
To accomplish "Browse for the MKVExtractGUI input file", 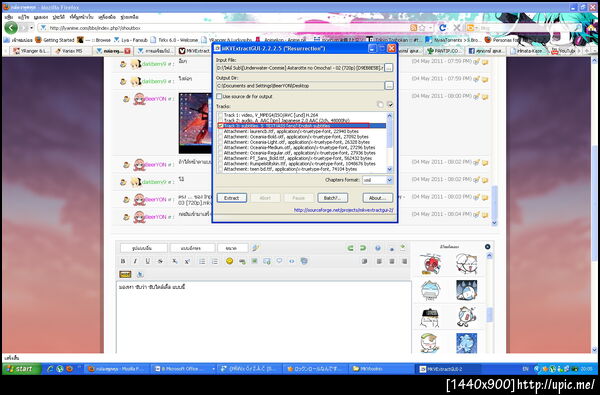I will coord(389,68).
